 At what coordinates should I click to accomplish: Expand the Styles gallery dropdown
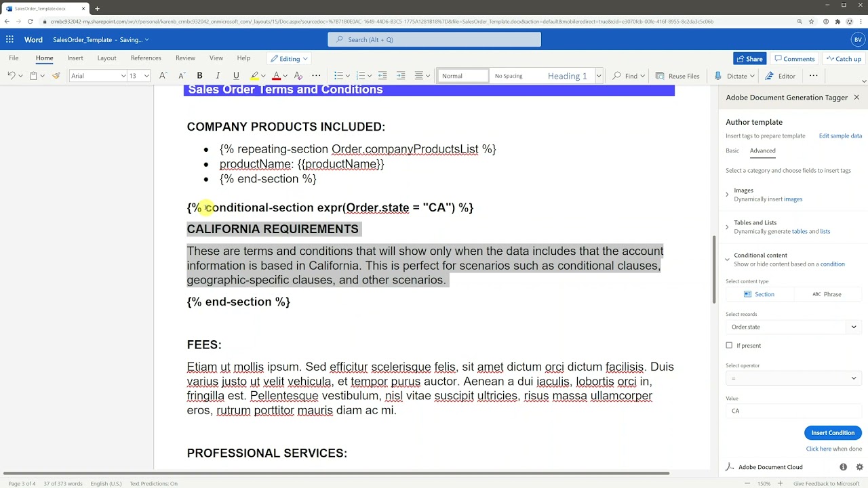pos(599,76)
